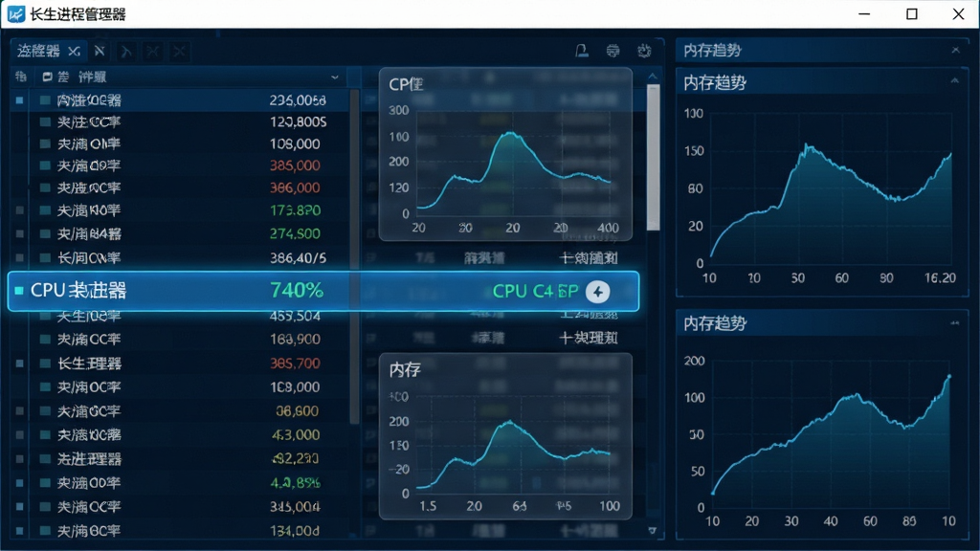Click the process icon in the red 385,000 row

pos(45,165)
